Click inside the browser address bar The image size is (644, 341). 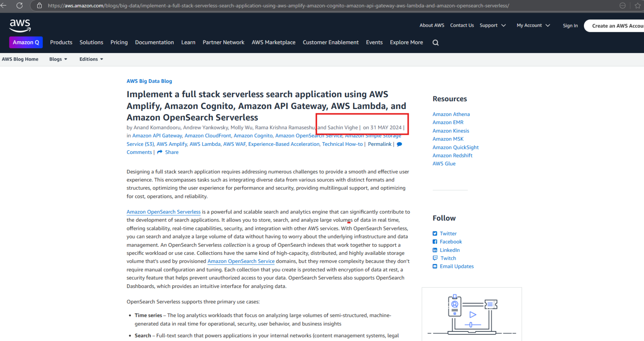pyautogui.click(x=201, y=5)
